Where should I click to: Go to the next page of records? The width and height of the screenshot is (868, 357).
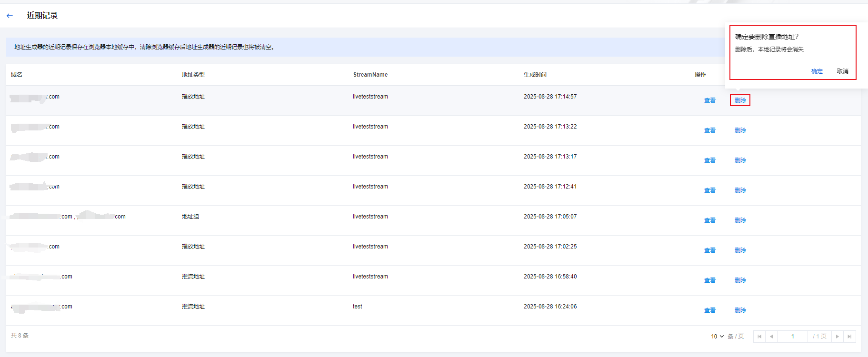838,337
